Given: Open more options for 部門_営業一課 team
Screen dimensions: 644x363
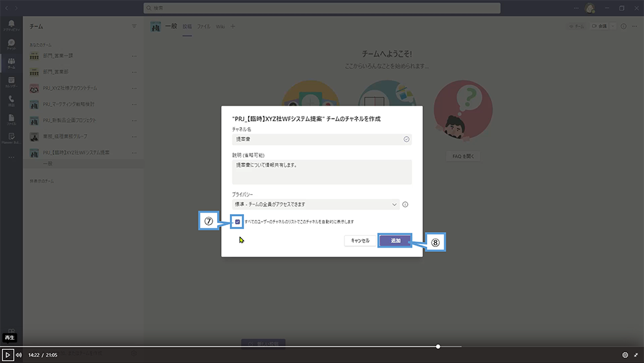Looking at the screenshot, I should (x=134, y=56).
